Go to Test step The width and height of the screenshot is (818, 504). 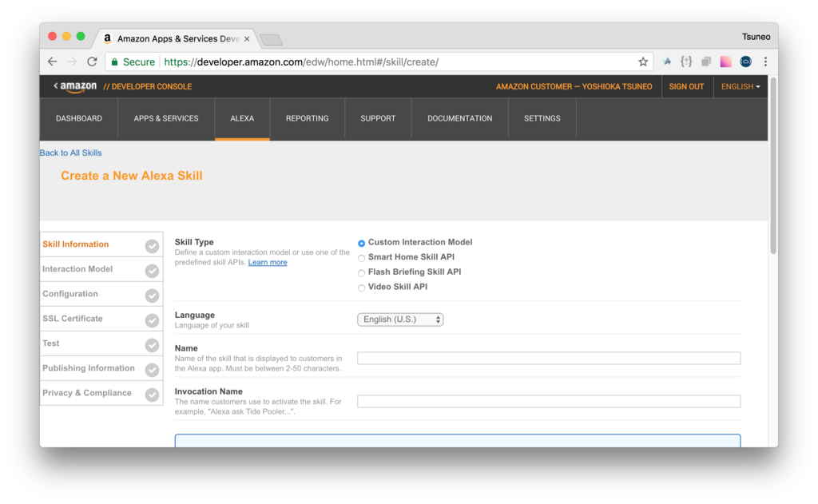[101, 343]
